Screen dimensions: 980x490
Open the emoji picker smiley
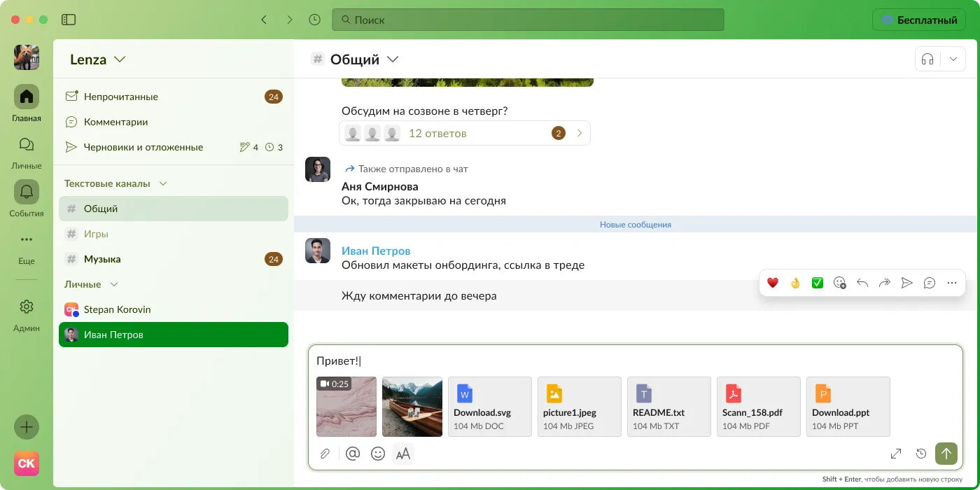pyautogui.click(x=378, y=454)
